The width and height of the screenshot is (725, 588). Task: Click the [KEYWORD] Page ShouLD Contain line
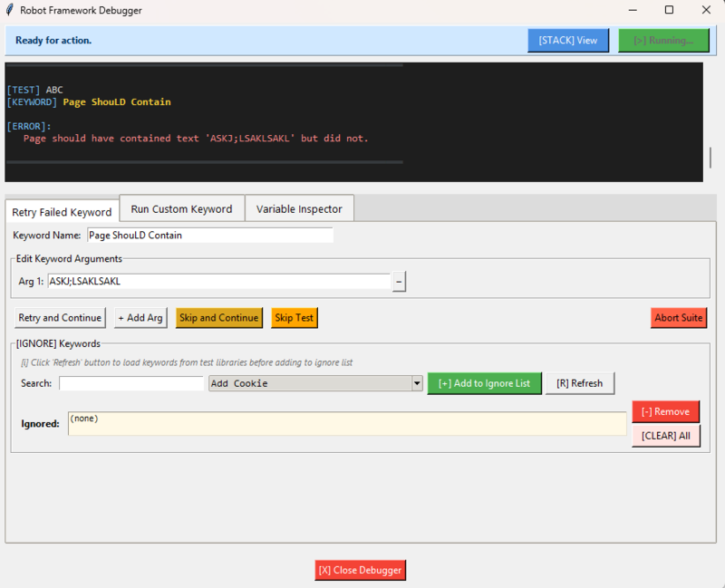coord(89,101)
